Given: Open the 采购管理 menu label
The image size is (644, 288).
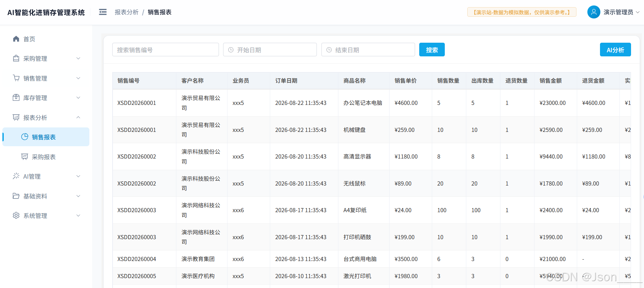Looking at the screenshot, I should [x=35, y=59].
